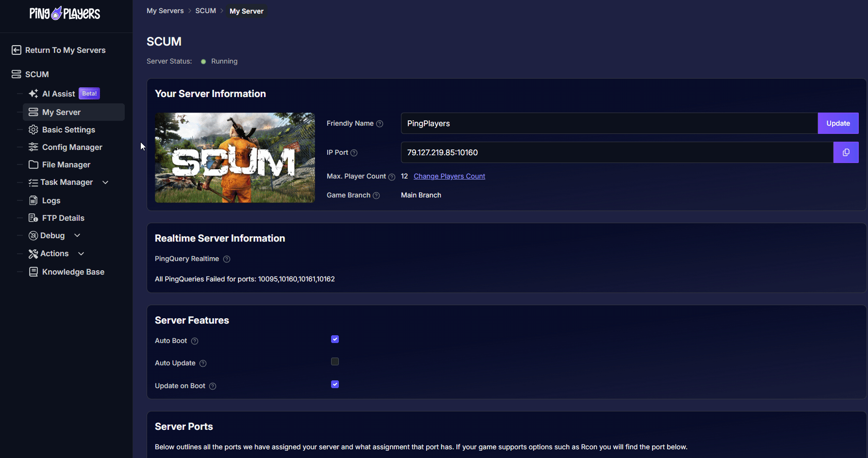Click the SCUM breadcrumb
Image resolution: width=868 pixels, height=458 pixels.
(x=205, y=11)
